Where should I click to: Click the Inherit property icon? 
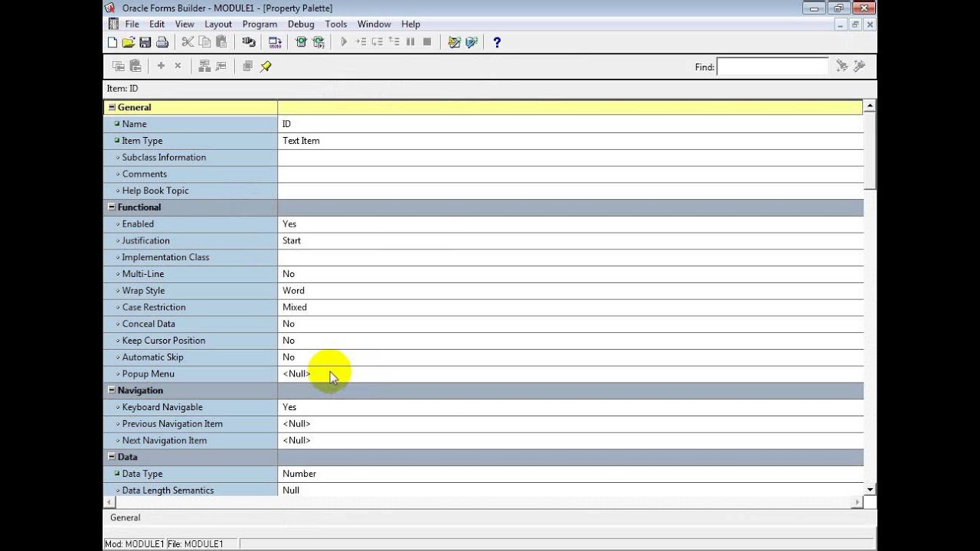tap(221, 67)
